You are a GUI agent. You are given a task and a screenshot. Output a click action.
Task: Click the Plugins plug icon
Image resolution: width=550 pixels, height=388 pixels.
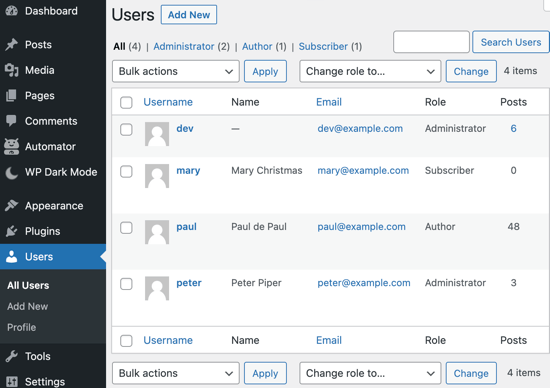pos(12,231)
